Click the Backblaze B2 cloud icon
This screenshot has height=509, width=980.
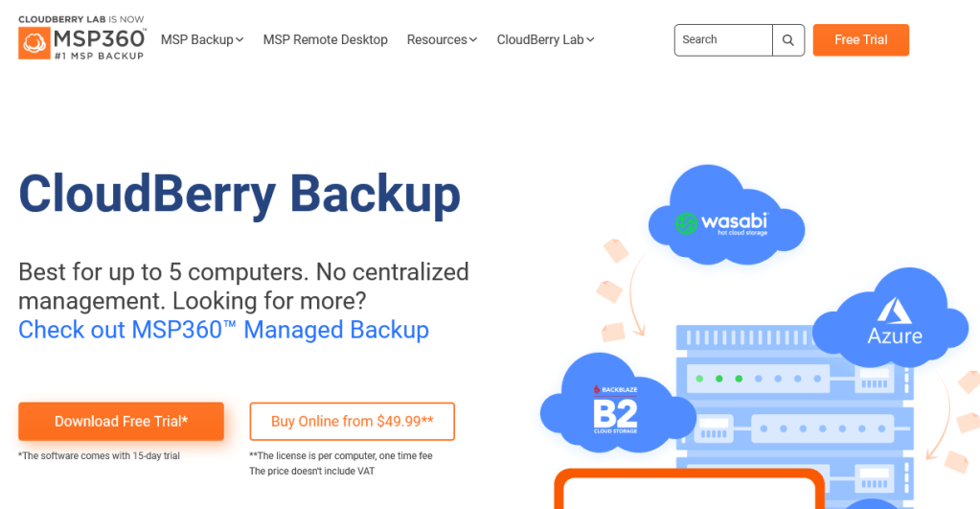pos(618,404)
